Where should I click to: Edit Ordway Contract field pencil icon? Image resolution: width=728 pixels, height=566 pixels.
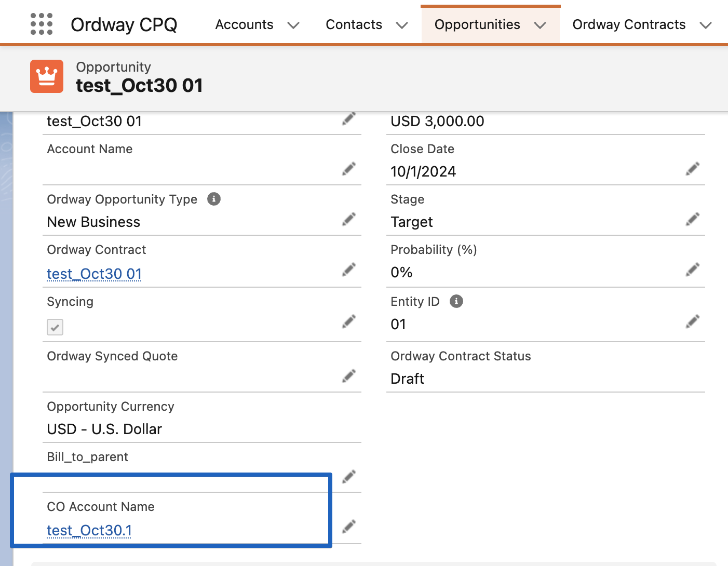349,269
